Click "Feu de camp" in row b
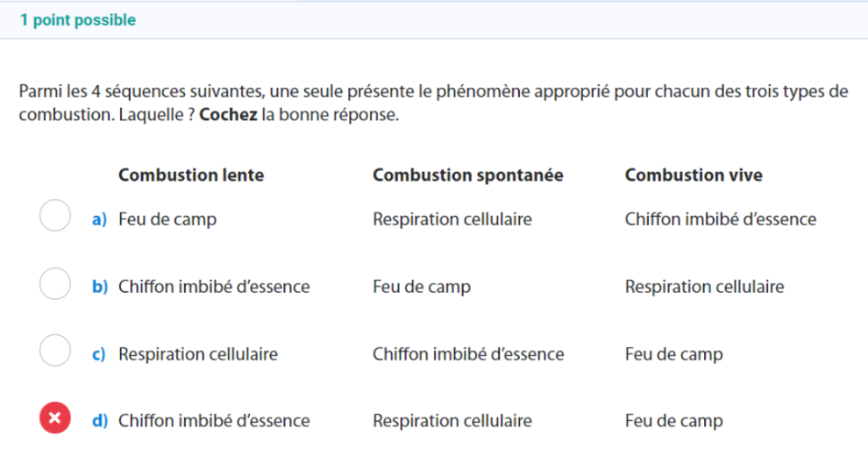 (x=422, y=287)
